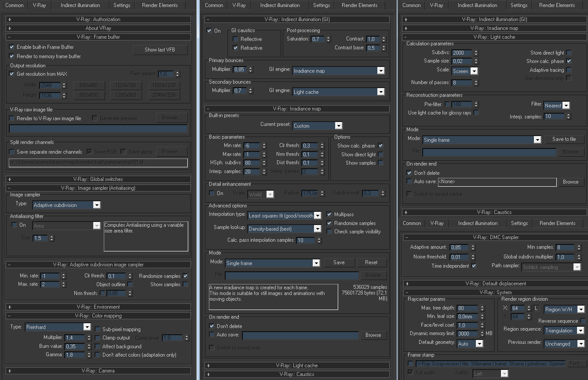
Task: Open Secondary bounces GI engine dropdown
Action: (x=339, y=92)
